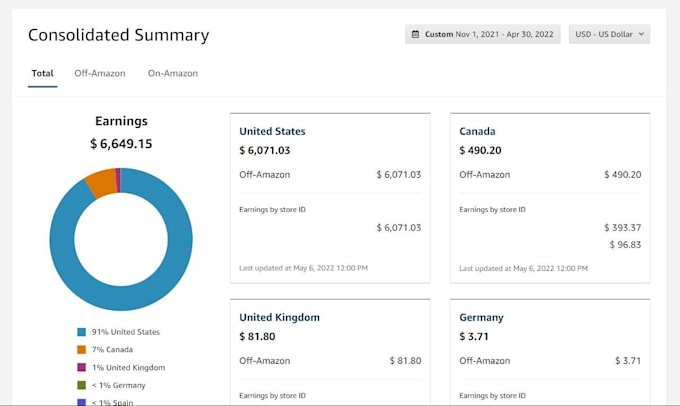This screenshot has height=406, width=680.
Task: Click the total earnings $ 6,649.15
Action: [121, 144]
